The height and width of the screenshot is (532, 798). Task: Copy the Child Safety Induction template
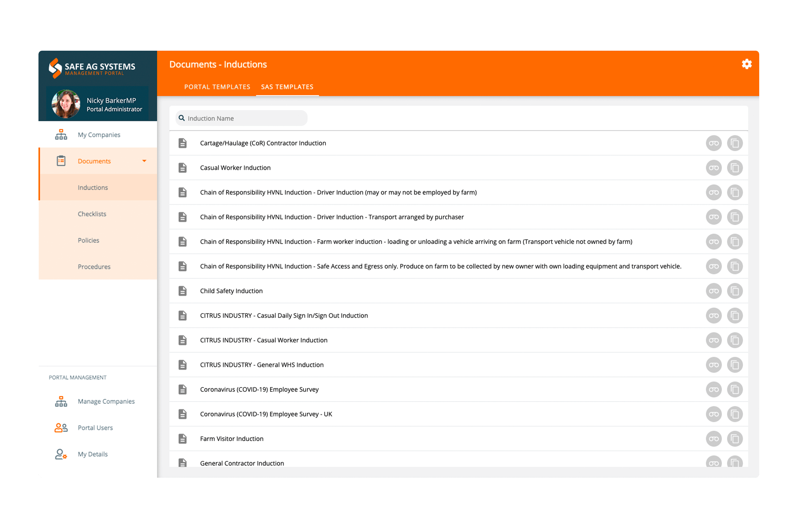[x=735, y=291]
